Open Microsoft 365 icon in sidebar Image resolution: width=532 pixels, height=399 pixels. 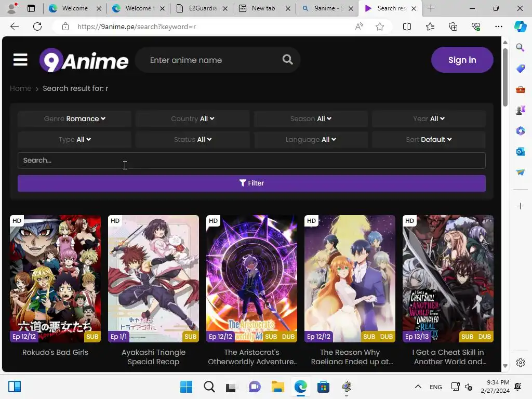click(x=520, y=130)
